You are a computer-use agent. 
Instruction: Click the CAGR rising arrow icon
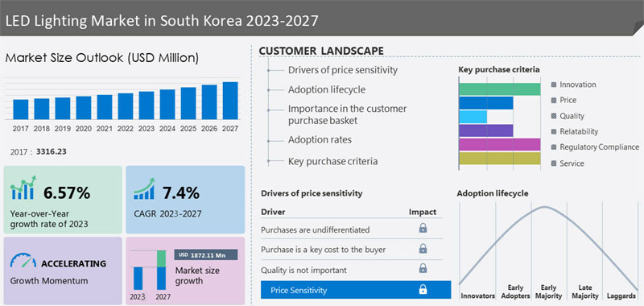(144, 189)
